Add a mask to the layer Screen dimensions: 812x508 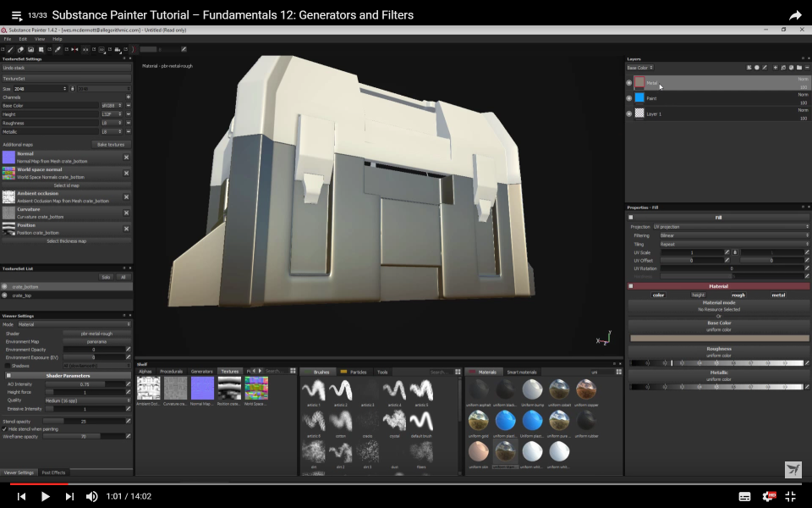tap(756, 68)
